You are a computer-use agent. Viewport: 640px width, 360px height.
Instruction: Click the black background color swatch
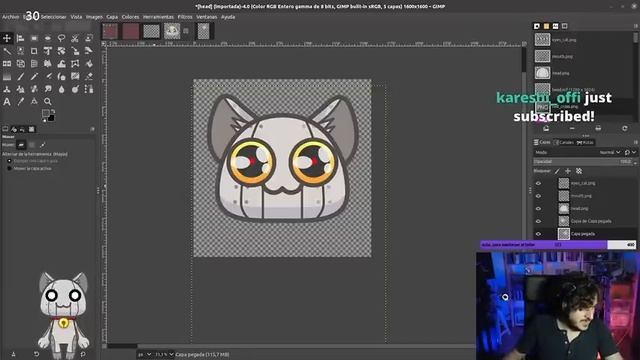51,118
